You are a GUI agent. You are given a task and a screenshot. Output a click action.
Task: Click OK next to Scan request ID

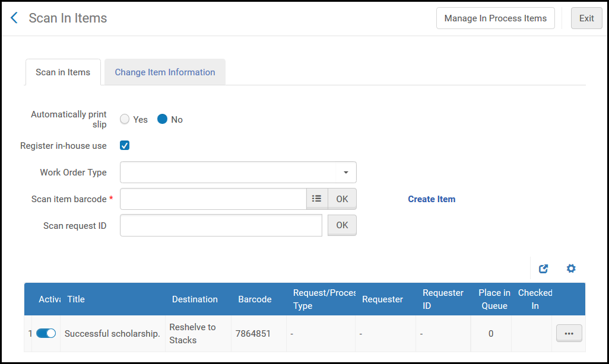(342, 225)
